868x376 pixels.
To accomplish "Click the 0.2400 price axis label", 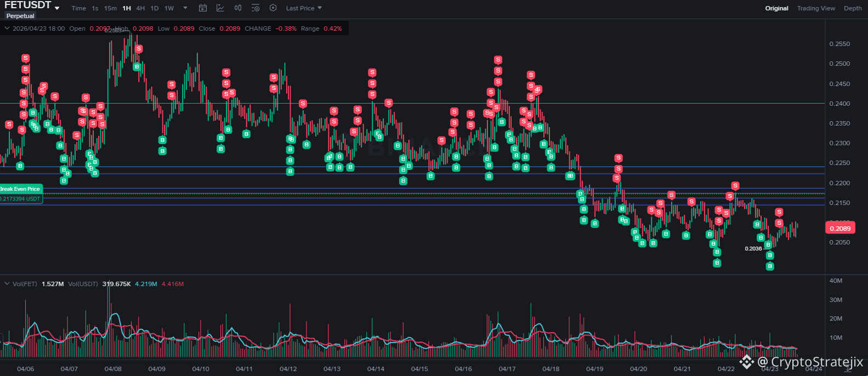I will click(839, 104).
